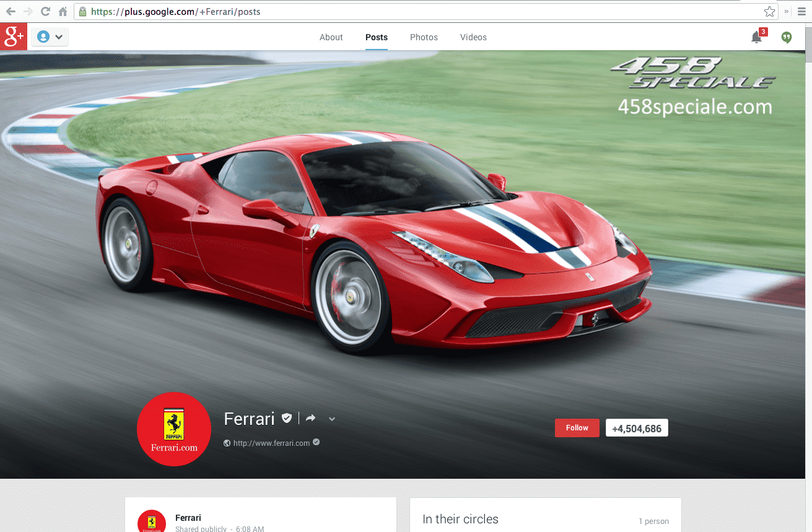Click the 'Shared publicly' post text
Screen dimensions: 812x532
(x=202, y=530)
